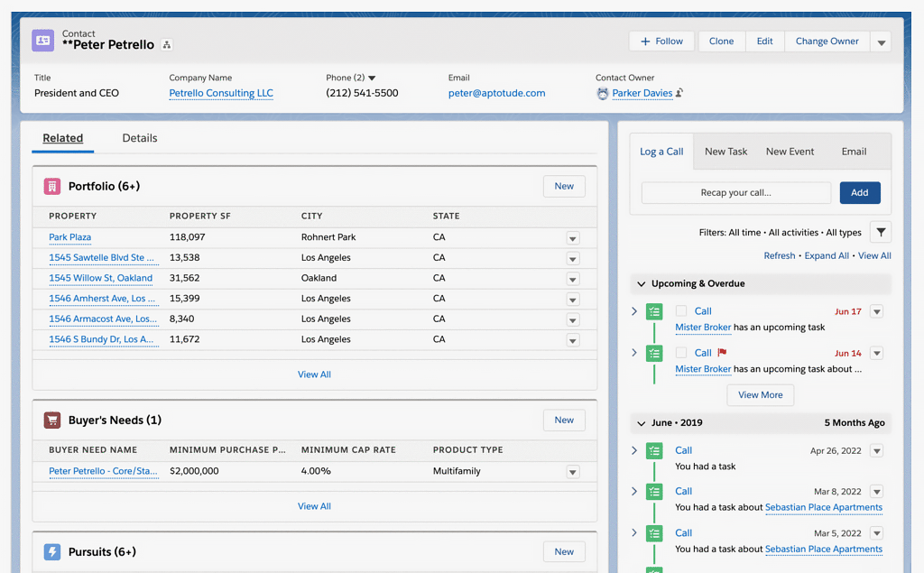The height and width of the screenshot is (573, 924).
Task: Click the Buyer's Needs cart icon
Action: 52,420
